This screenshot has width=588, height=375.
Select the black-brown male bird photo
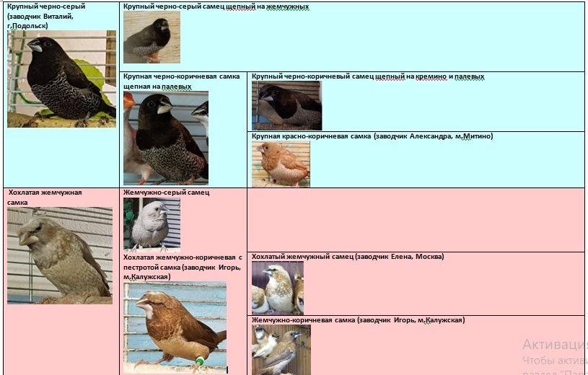(286, 105)
